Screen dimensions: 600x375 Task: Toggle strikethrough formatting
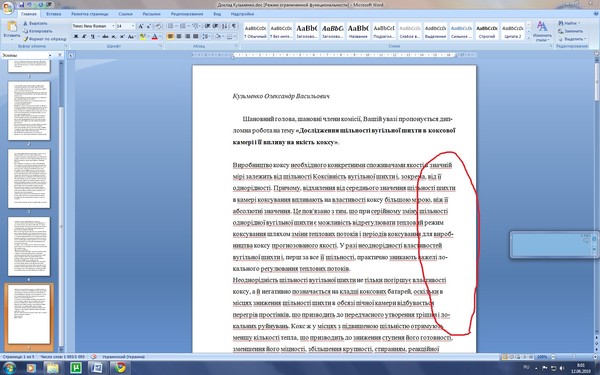pyautogui.click(x=105, y=37)
